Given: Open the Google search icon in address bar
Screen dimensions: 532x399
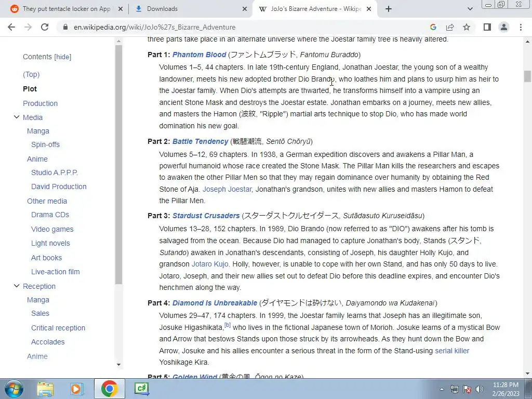Looking at the screenshot, I should pyautogui.click(x=433, y=27).
